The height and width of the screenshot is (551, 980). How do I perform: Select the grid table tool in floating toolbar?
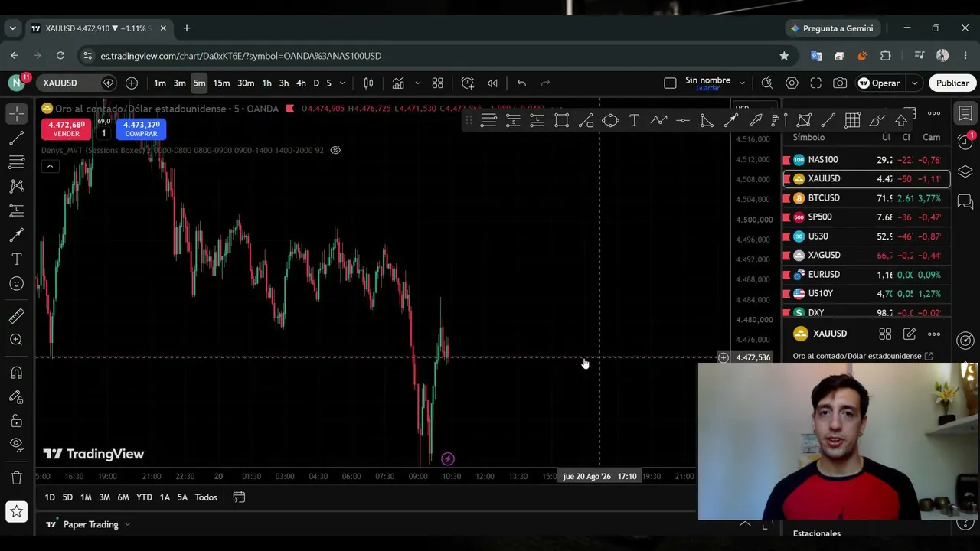[x=852, y=120]
